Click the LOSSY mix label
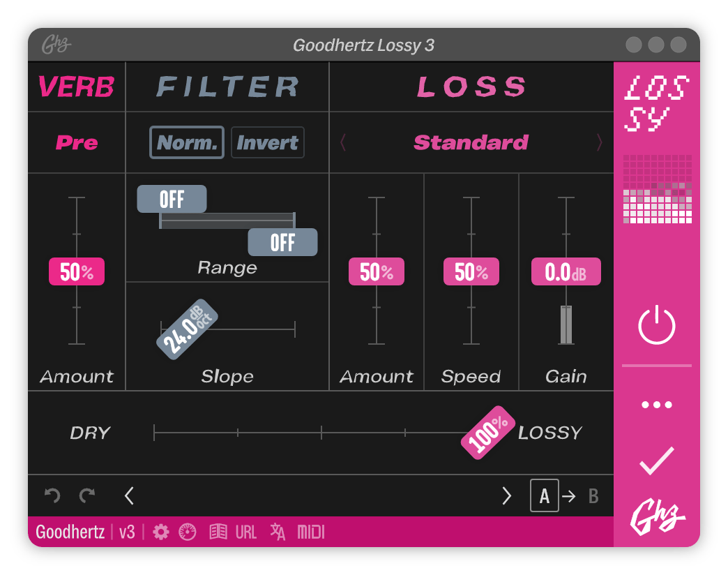Image resolution: width=728 pixels, height=575 pixels. coord(550,433)
